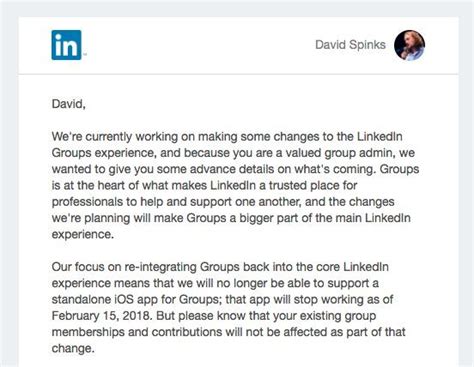Click the word "professionals" in first paragraph
The image size is (474, 367).
point(87,202)
